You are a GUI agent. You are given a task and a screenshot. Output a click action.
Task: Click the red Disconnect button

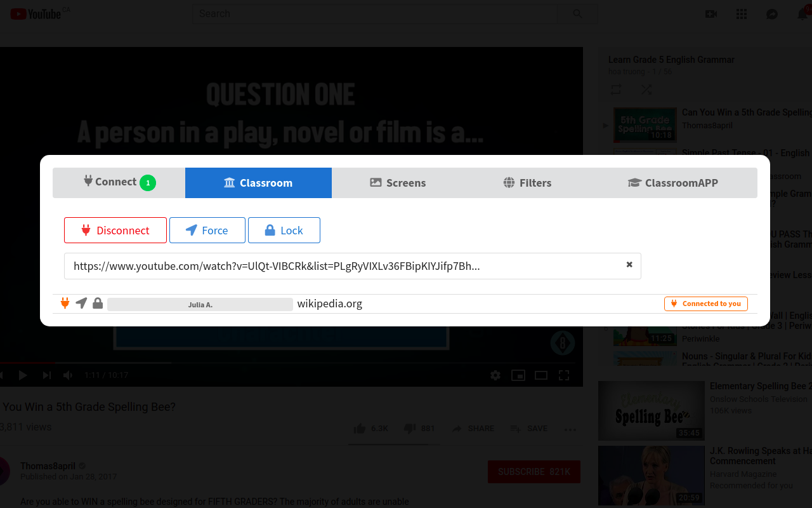click(x=115, y=231)
